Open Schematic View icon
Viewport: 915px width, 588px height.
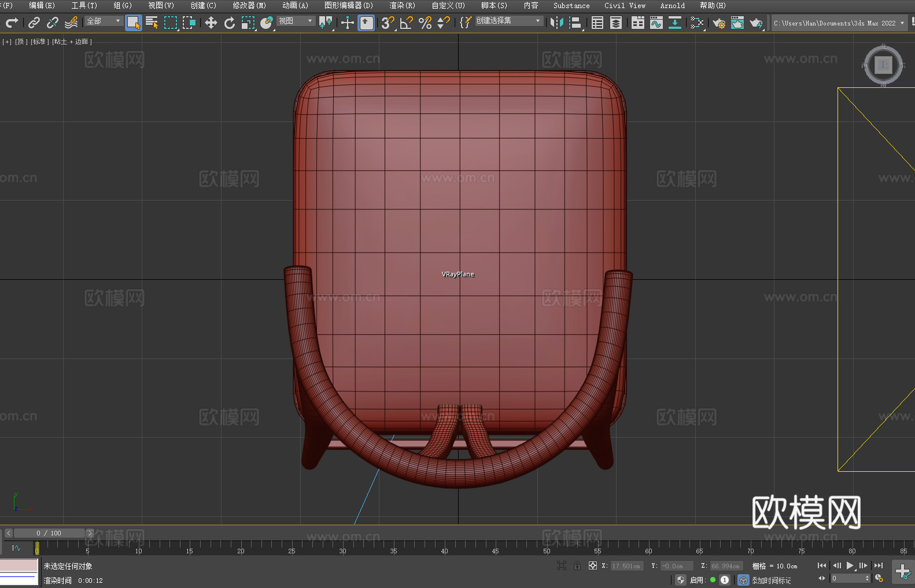(x=675, y=23)
